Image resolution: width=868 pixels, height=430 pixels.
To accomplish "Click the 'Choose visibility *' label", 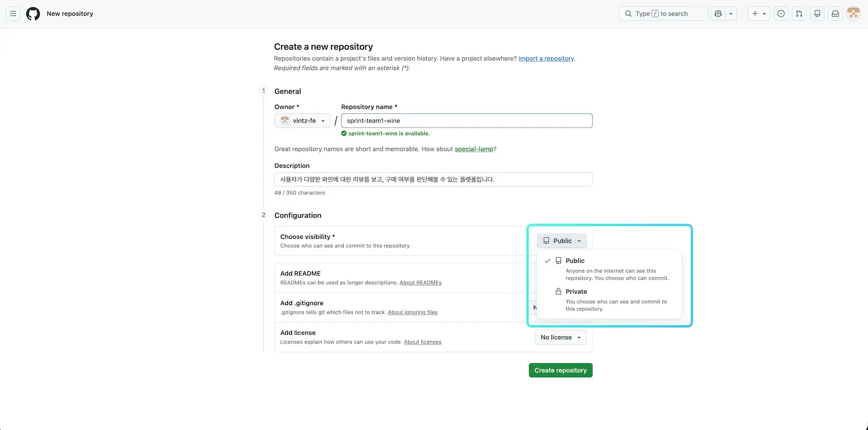I will (307, 237).
